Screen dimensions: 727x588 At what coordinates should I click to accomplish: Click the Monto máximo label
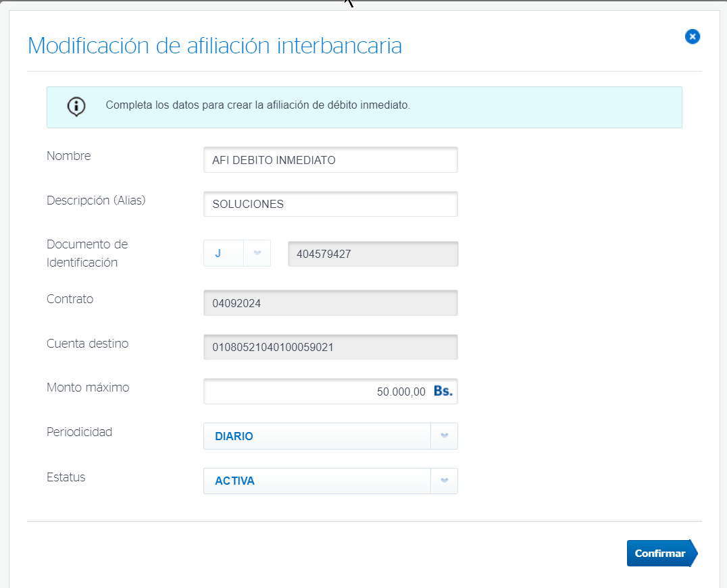point(88,387)
